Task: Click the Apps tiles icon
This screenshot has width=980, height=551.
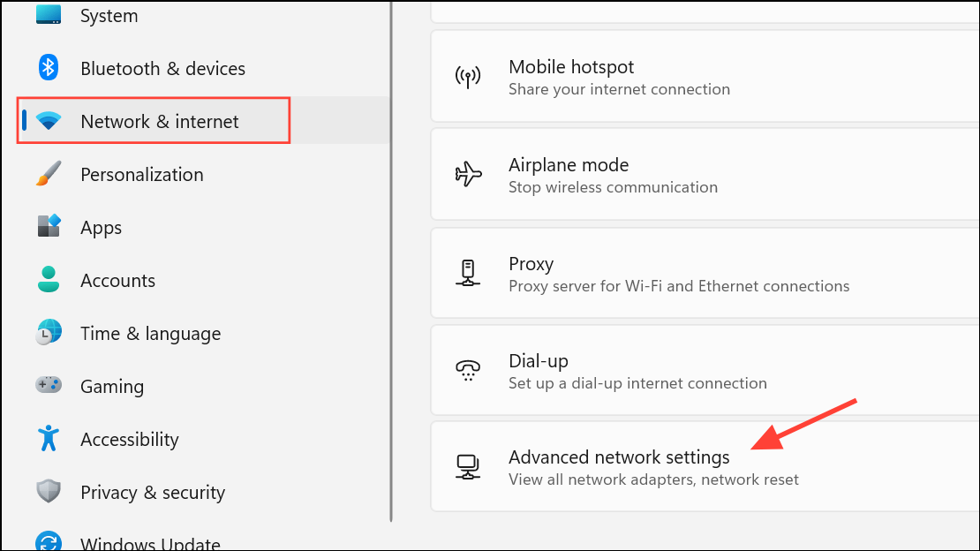Action: 49,226
